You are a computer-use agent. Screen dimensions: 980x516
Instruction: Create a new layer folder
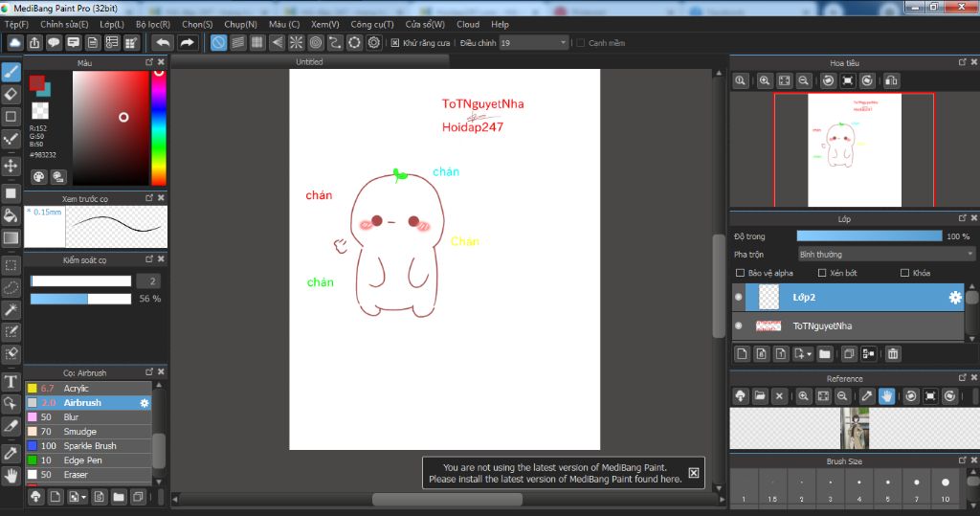coord(824,354)
